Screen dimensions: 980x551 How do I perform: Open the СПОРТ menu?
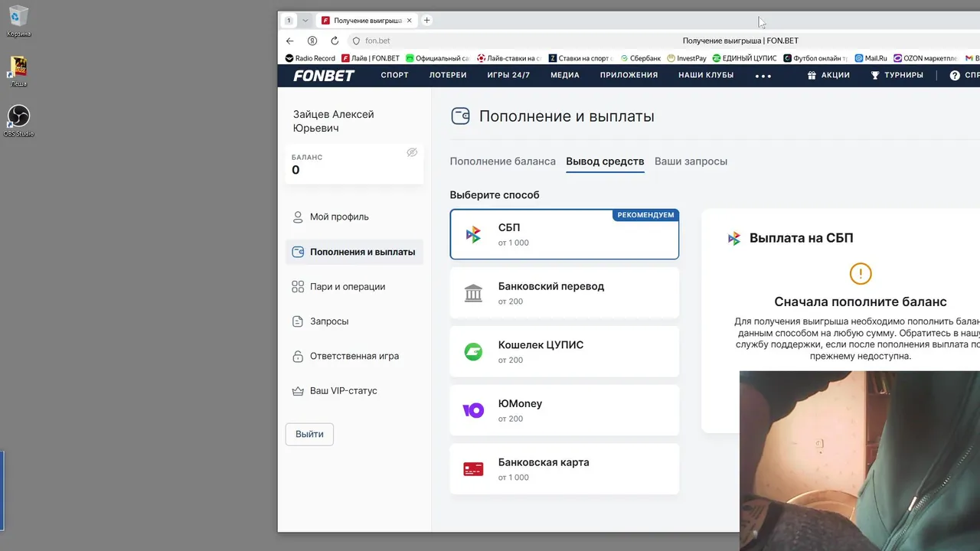click(x=395, y=75)
